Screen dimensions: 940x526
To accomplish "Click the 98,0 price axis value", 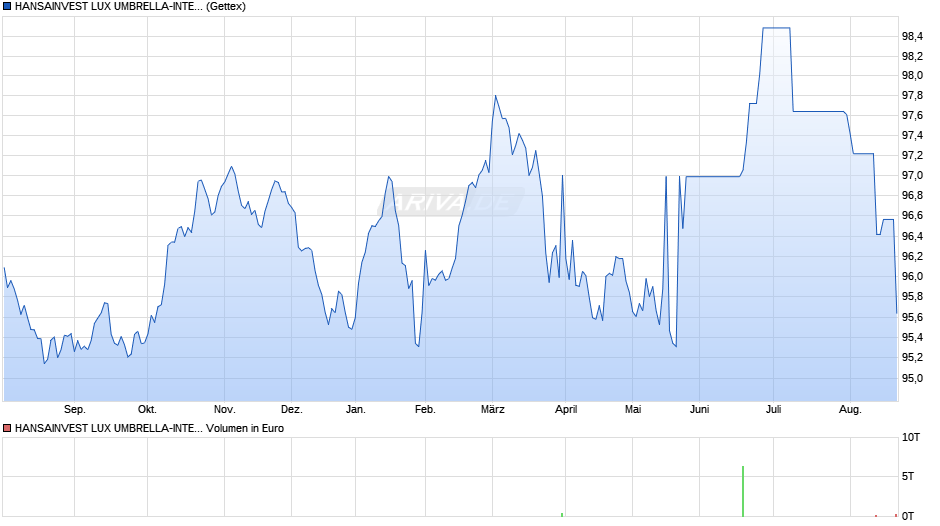I will click(x=912, y=76).
